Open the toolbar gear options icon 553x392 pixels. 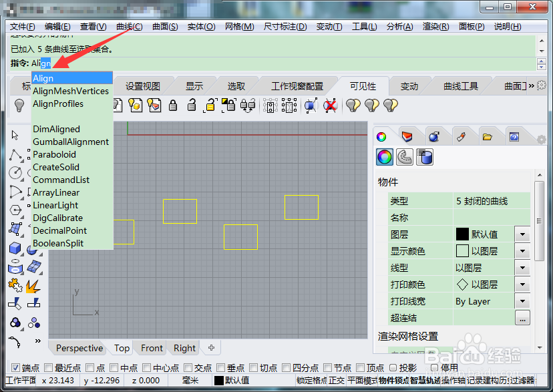542,85
